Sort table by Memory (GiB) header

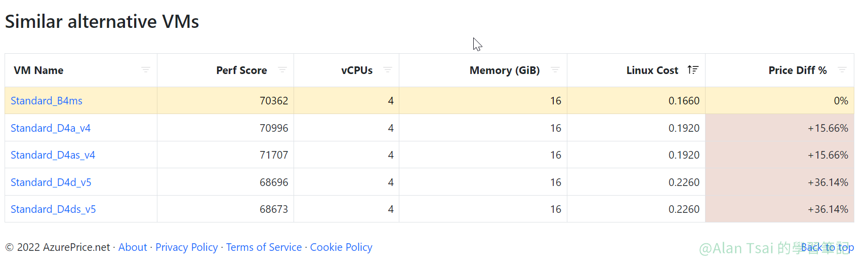click(505, 70)
